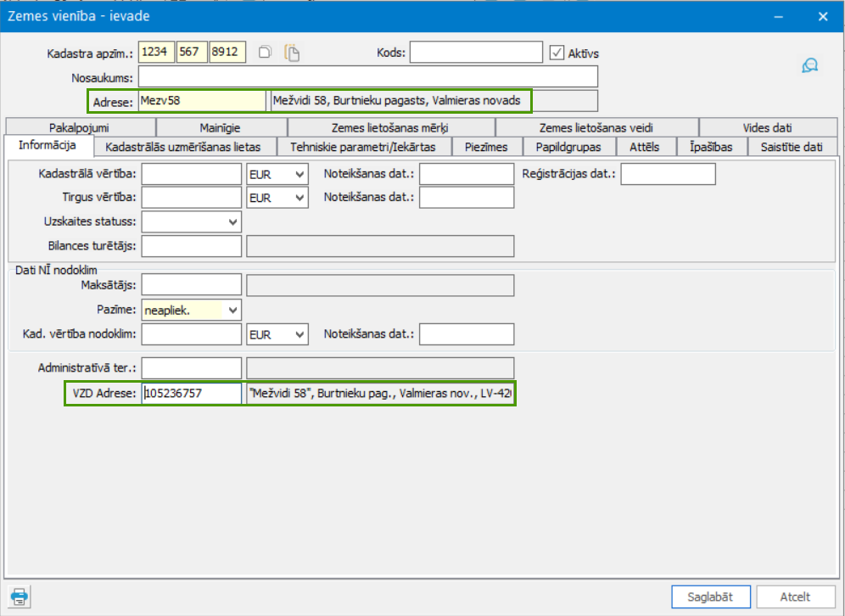Focus the Kods input field
Screen dimensions: 845x616
[476, 53]
